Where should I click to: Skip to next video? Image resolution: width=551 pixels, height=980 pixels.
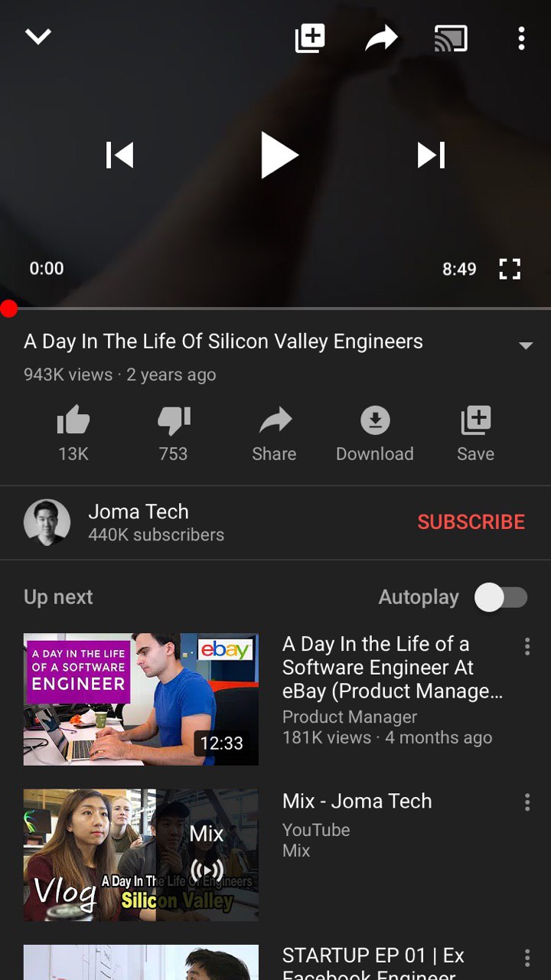(431, 155)
